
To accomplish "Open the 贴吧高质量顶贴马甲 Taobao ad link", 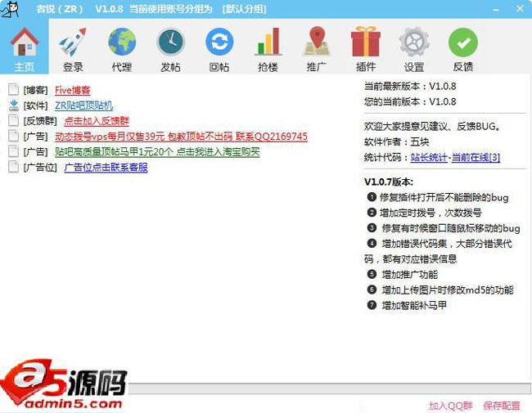I will click(157, 152).
